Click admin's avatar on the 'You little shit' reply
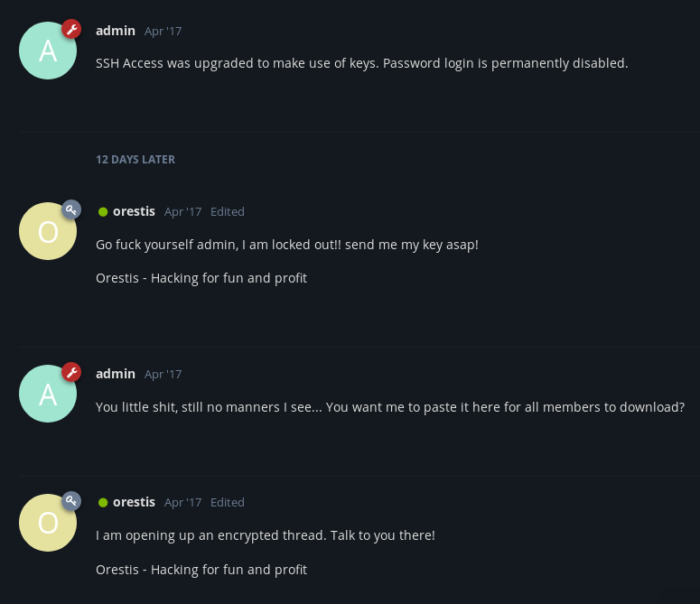The width and height of the screenshot is (700, 604). pos(48,394)
